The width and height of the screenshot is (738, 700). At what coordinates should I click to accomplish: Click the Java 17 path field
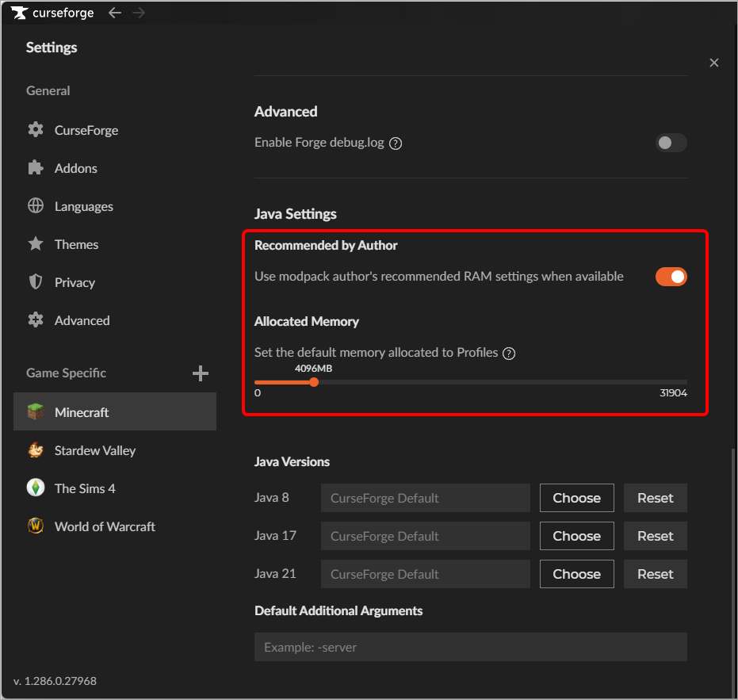(x=426, y=536)
